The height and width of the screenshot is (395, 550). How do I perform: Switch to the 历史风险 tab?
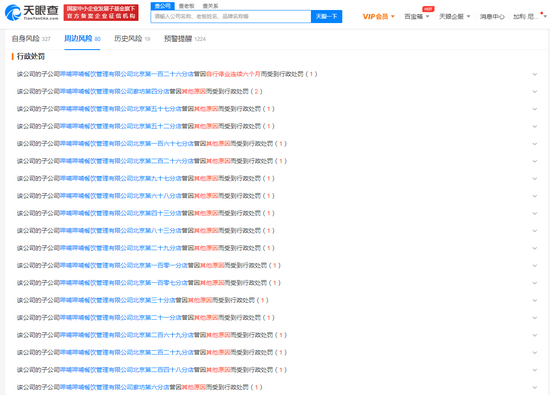[x=132, y=39]
